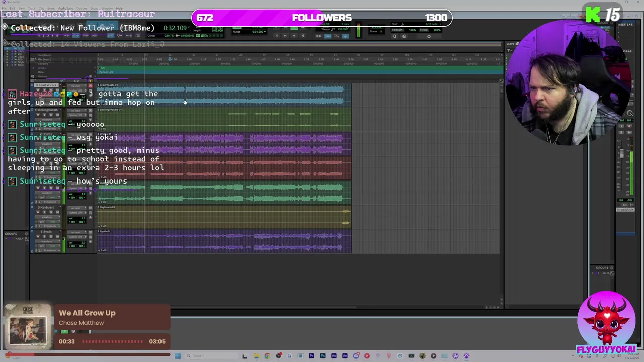Click the Markers ruler label
644x362 pixels.
point(42,76)
